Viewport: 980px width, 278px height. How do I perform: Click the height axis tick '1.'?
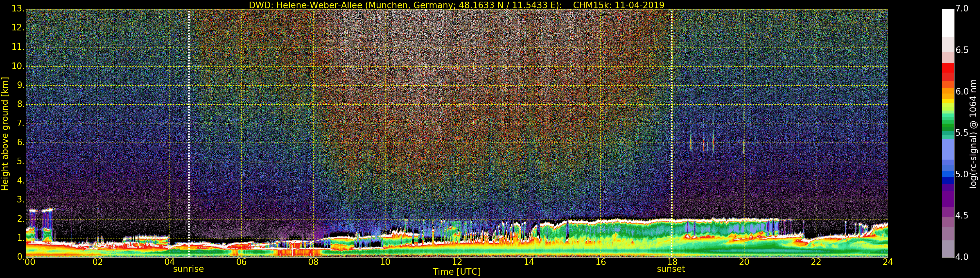(x=21, y=238)
